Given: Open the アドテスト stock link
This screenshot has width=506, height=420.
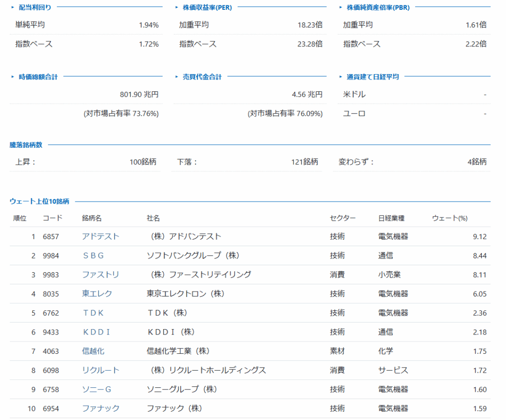Looking at the screenshot, I should [100, 236].
